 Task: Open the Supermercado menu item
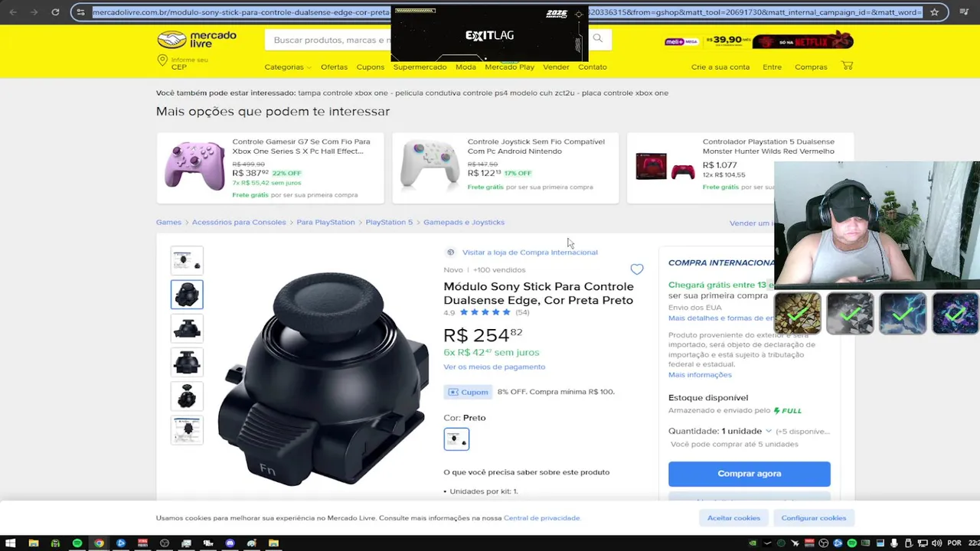click(420, 67)
